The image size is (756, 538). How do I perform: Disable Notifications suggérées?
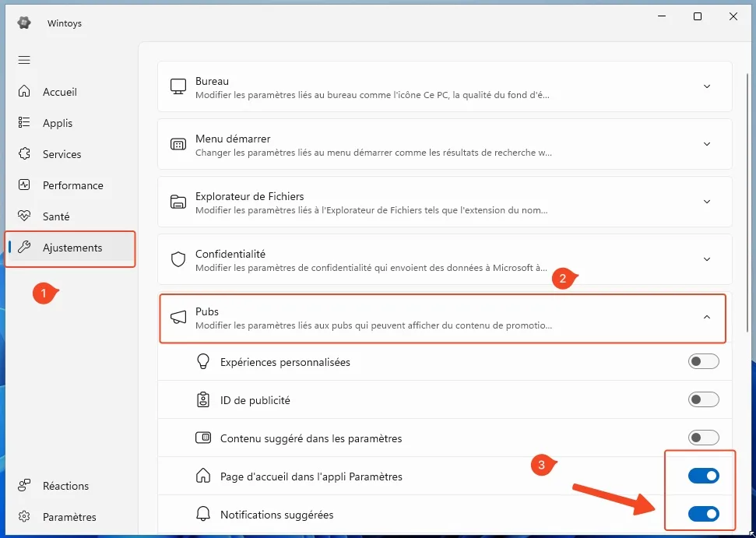coord(703,514)
